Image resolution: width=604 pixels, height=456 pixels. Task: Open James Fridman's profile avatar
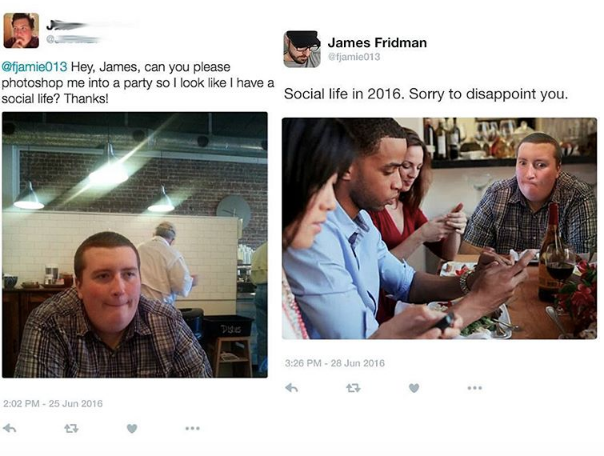pyautogui.click(x=302, y=49)
